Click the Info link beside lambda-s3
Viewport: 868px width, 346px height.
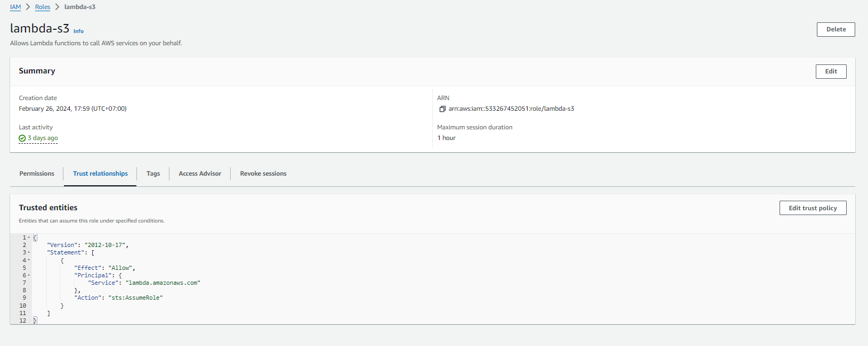pos(78,31)
